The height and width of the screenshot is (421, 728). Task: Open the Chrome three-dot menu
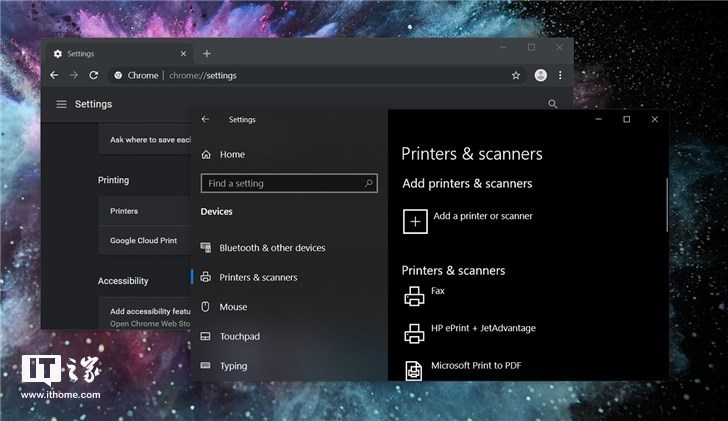coord(560,75)
